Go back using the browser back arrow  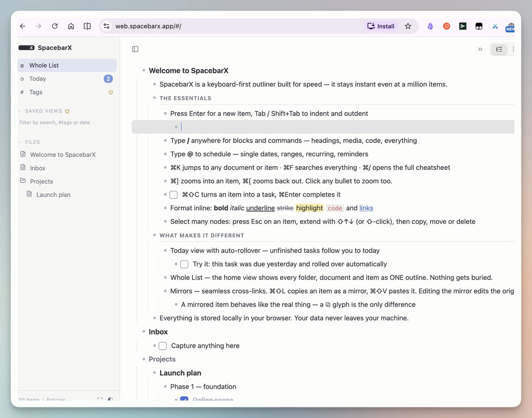(23, 26)
